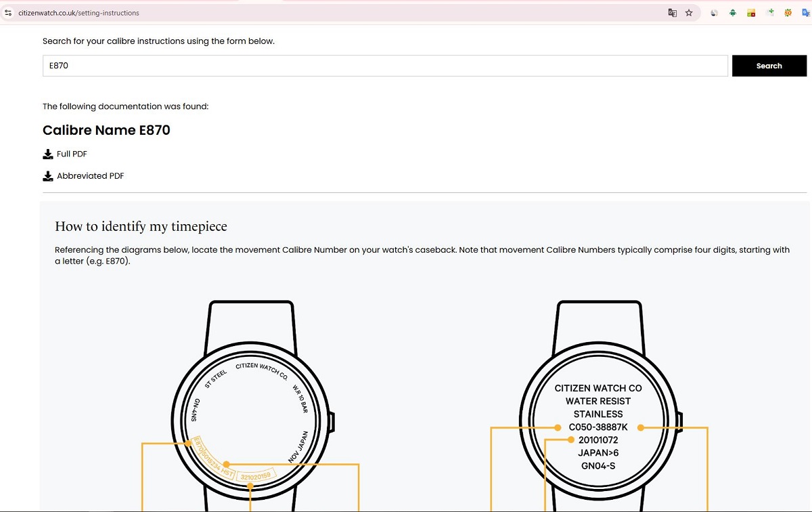Click the black Search button
Image resolution: width=812 pixels, height=512 pixels.
tap(769, 66)
